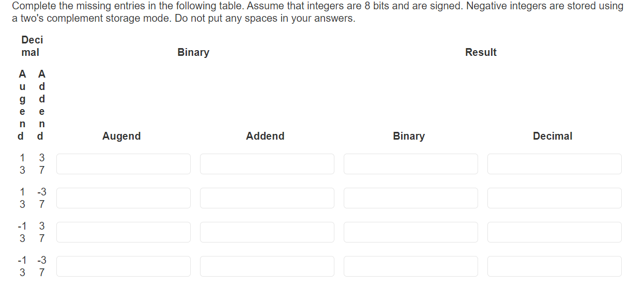Click the Addend binary field for row 13 and 37
644x302 pixels.
pyautogui.click(x=267, y=163)
